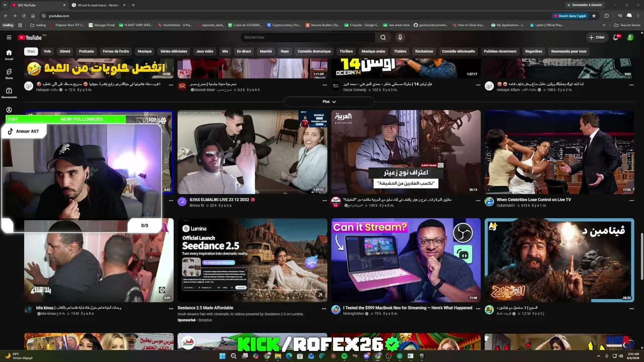Viewport: 644px width, 362px height.
Task: Select Accueil in the YouTube sidebar
Action: pos(9,55)
